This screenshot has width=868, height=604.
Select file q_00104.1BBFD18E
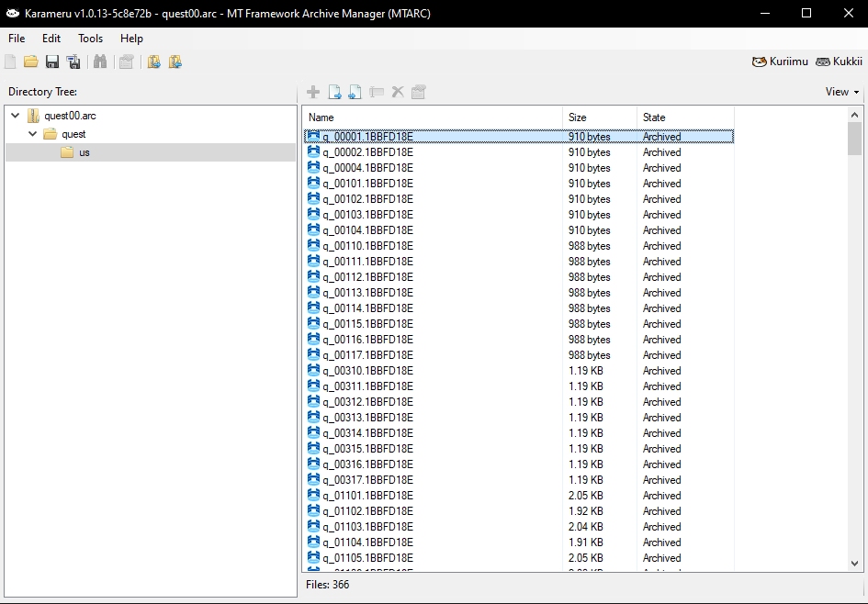point(519,230)
